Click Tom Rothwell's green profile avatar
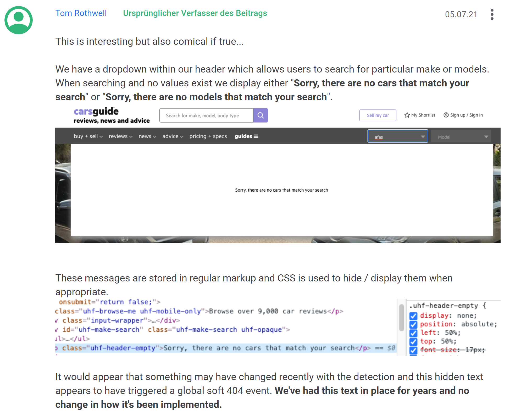The image size is (532, 416). point(19,20)
